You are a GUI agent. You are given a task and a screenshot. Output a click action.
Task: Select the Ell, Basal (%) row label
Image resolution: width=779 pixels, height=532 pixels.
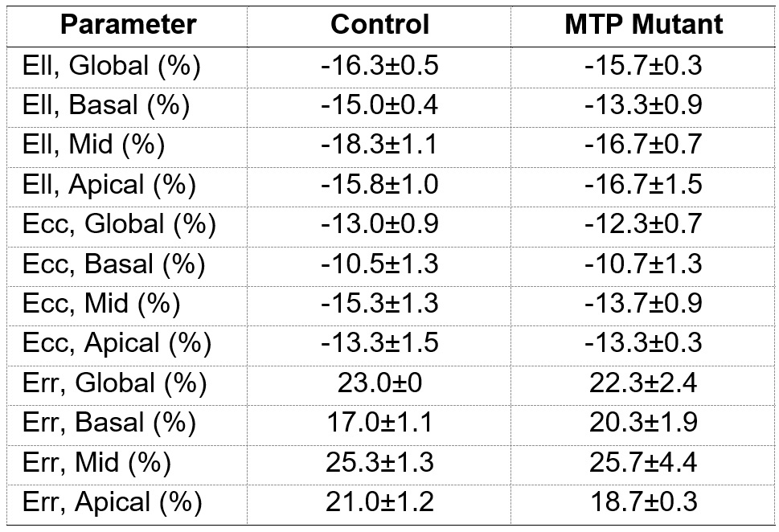(x=106, y=105)
